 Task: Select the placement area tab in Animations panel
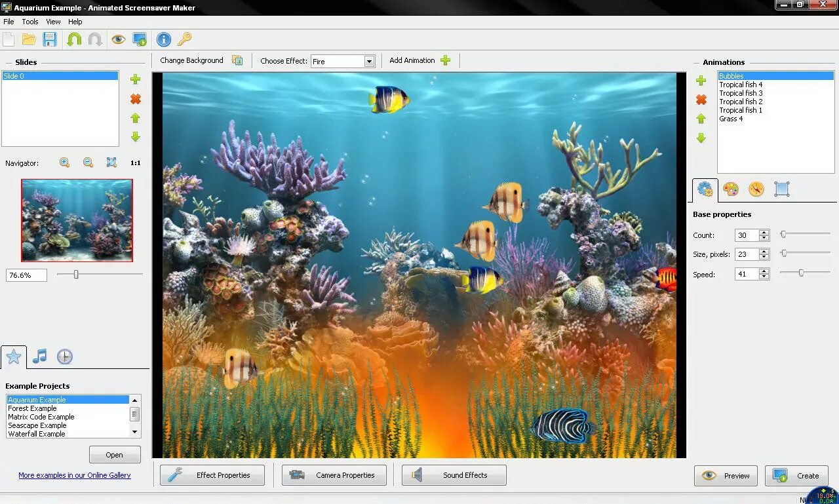pos(783,189)
